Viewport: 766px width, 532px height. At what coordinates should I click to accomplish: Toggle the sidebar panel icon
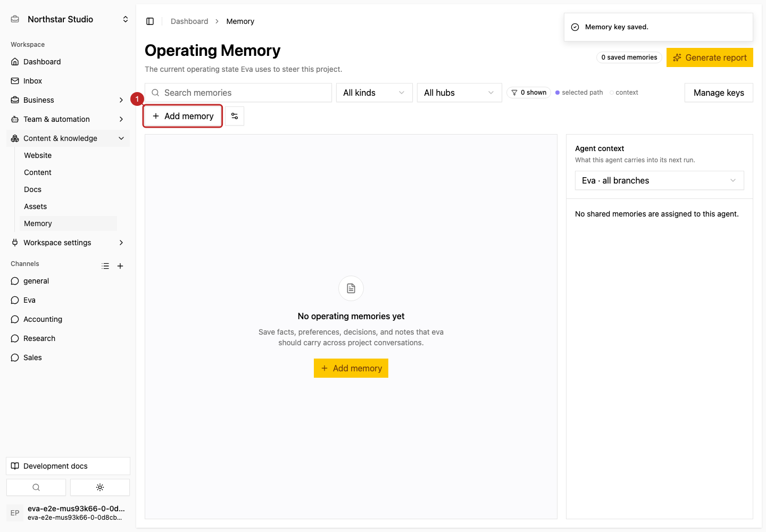point(150,21)
